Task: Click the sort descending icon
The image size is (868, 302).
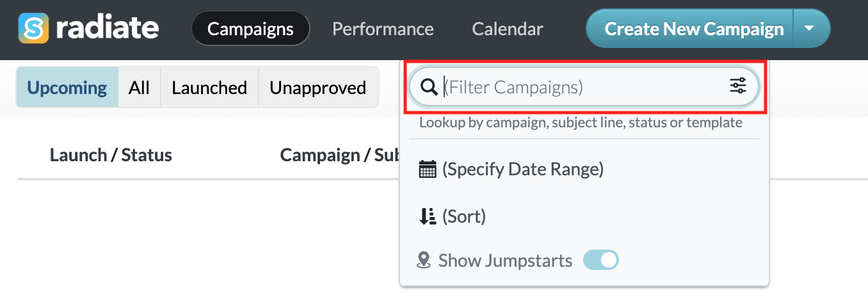Action: coord(427,217)
